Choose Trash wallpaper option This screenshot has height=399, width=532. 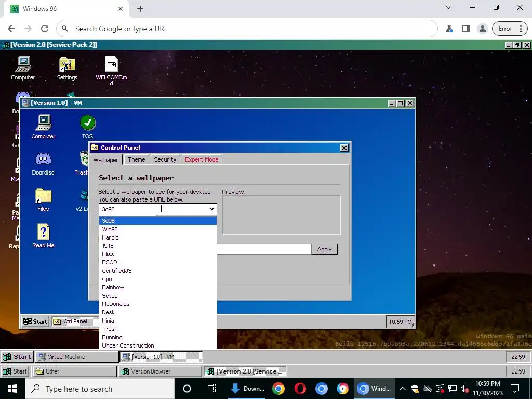pos(158,329)
